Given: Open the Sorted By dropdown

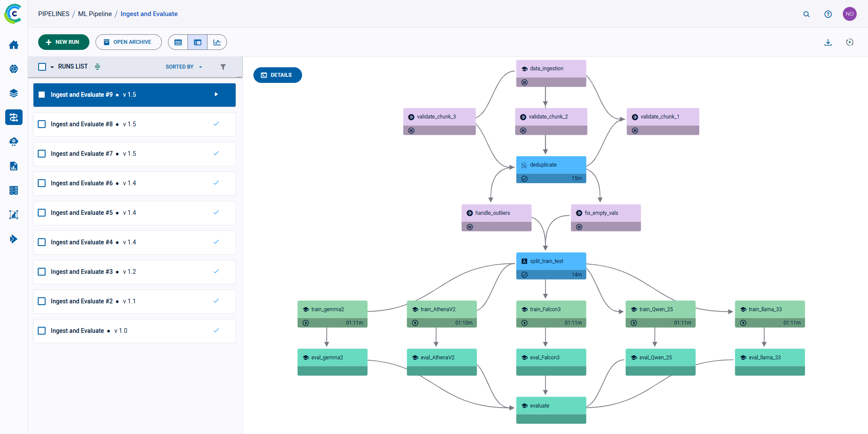Looking at the screenshot, I should coord(183,66).
